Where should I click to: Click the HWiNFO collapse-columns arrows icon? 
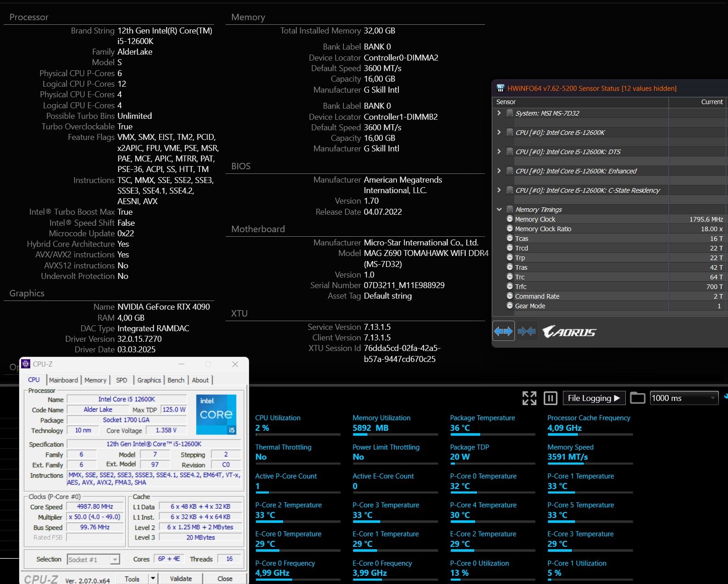pyautogui.click(x=526, y=331)
